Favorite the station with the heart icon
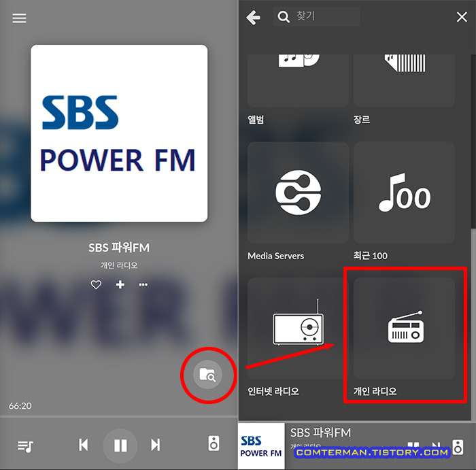Viewport: 476px width, 470px height. point(97,284)
